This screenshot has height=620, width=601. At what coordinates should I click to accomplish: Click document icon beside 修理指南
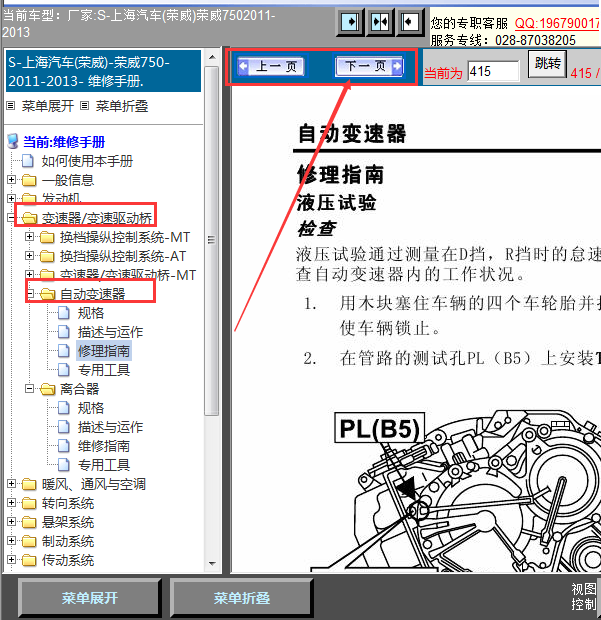tap(63, 351)
